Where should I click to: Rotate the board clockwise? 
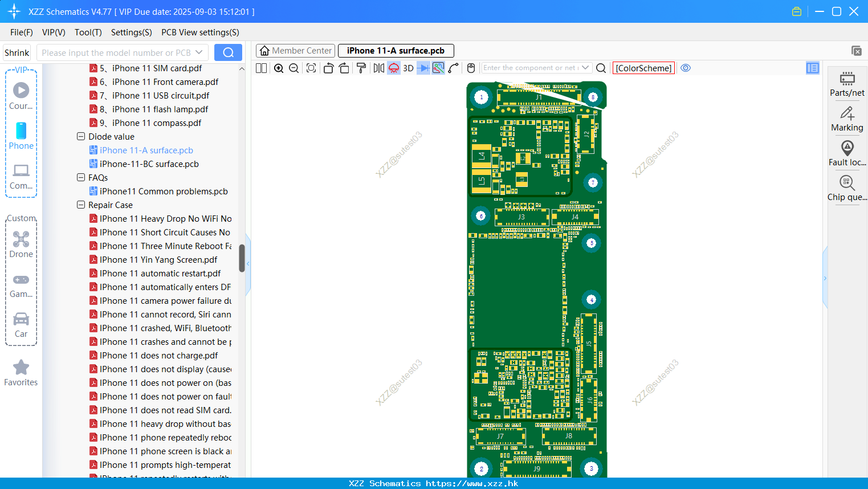coord(344,68)
